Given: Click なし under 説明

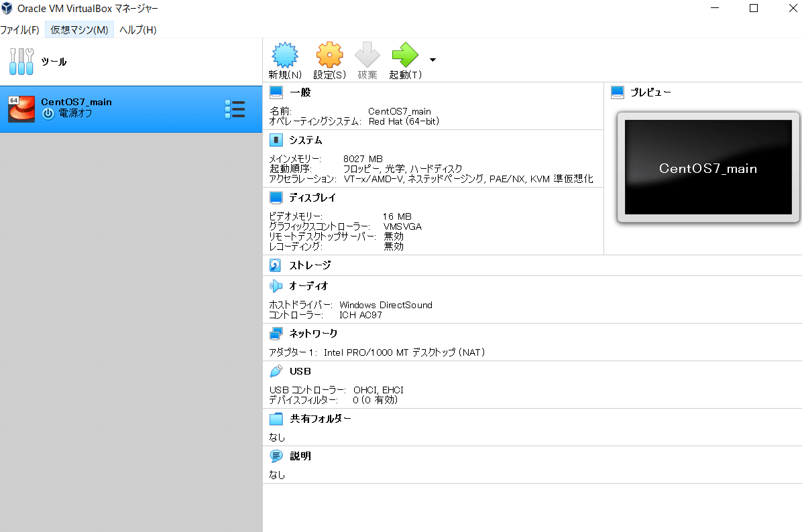Looking at the screenshot, I should coord(277,475).
